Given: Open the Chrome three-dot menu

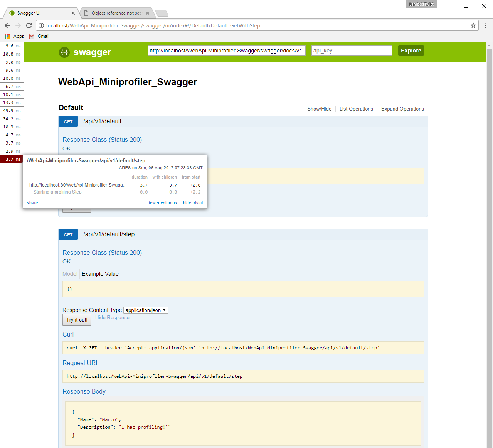Looking at the screenshot, I should tap(486, 25).
